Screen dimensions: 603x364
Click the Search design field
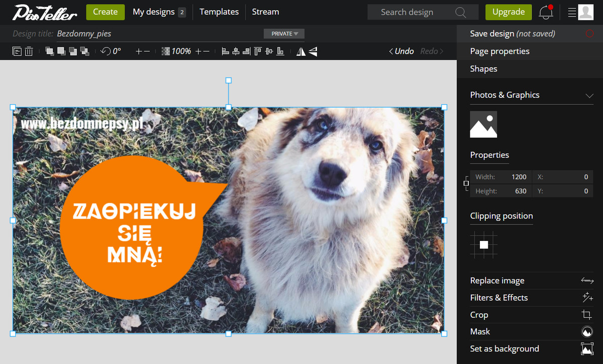(x=423, y=12)
